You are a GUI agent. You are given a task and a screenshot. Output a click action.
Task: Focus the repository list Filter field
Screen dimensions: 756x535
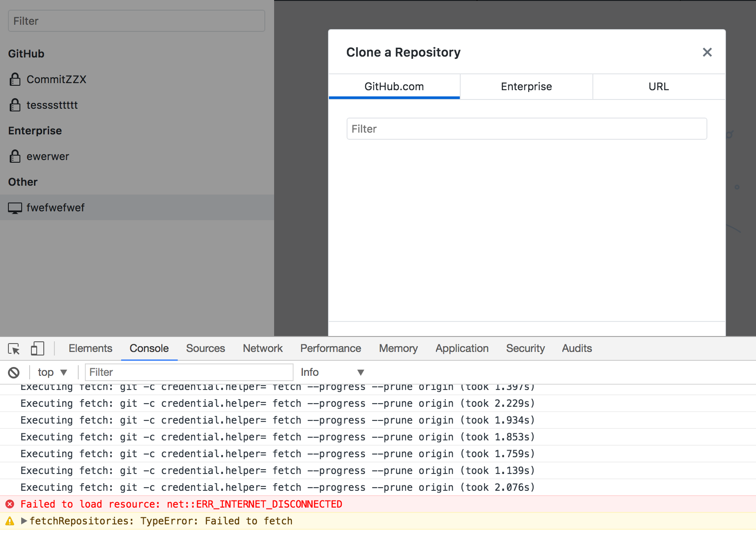[137, 21]
